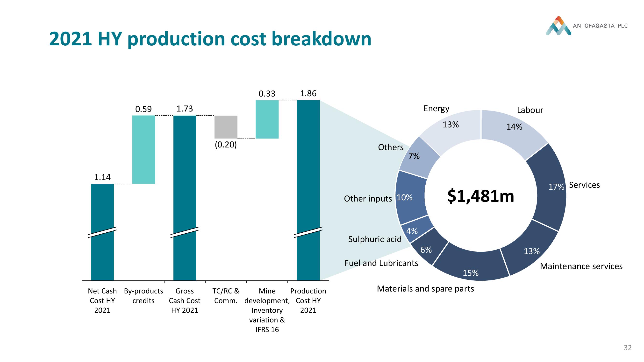Click the slide title '2021 HY production cost breakdown'

point(210,39)
